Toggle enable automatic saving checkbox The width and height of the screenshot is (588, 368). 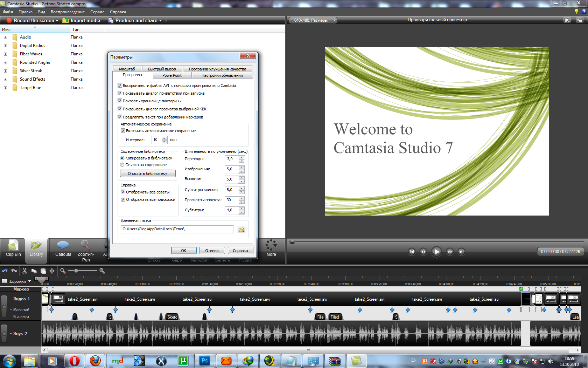(123, 131)
